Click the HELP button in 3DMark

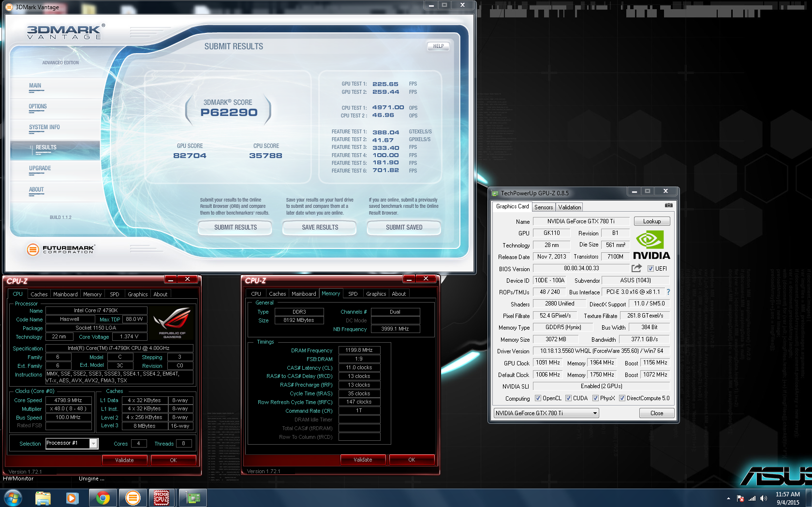(x=438, y=46)
